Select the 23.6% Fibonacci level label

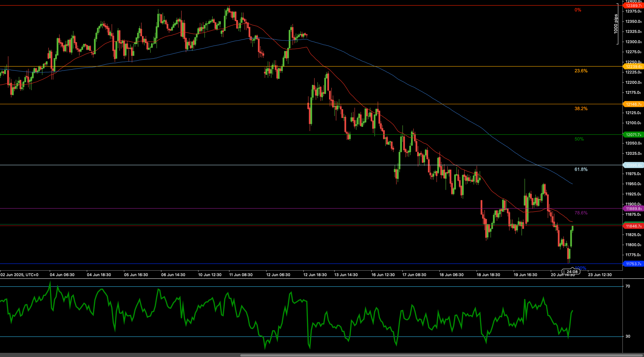point(581,71)
